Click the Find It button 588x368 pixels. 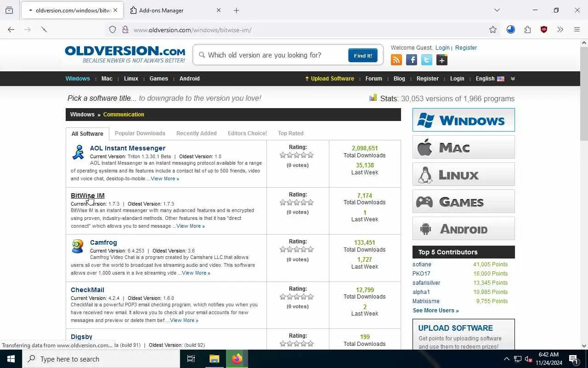pos(363,56)
